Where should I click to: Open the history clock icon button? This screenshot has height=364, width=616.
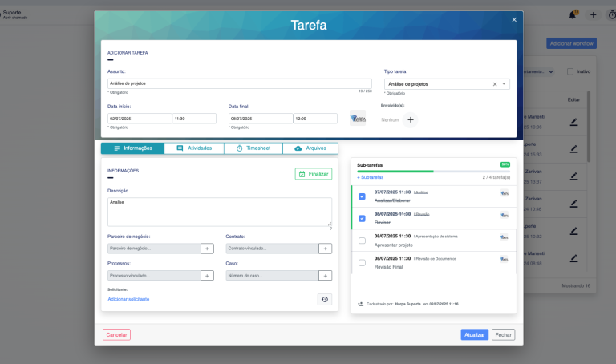click(x=325, y=300)
